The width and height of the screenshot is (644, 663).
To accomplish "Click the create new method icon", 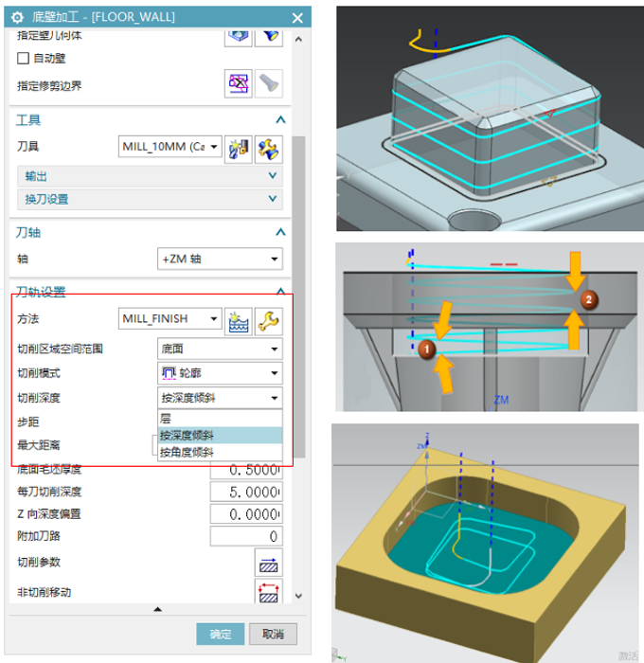I will click(238, 320).
